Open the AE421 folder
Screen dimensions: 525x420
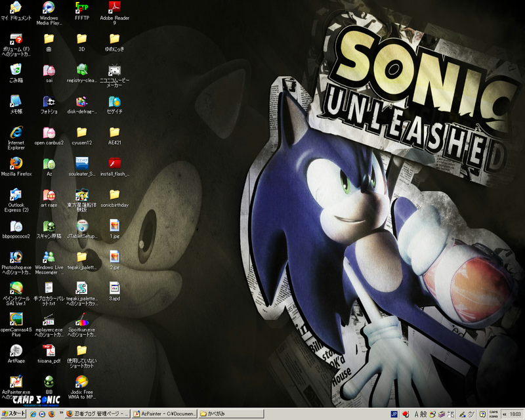[x=114, y=132]
